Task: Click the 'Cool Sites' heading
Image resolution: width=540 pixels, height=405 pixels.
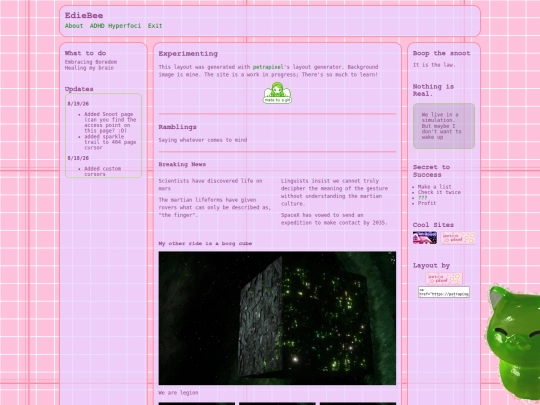Action: (x=433, y=225)
